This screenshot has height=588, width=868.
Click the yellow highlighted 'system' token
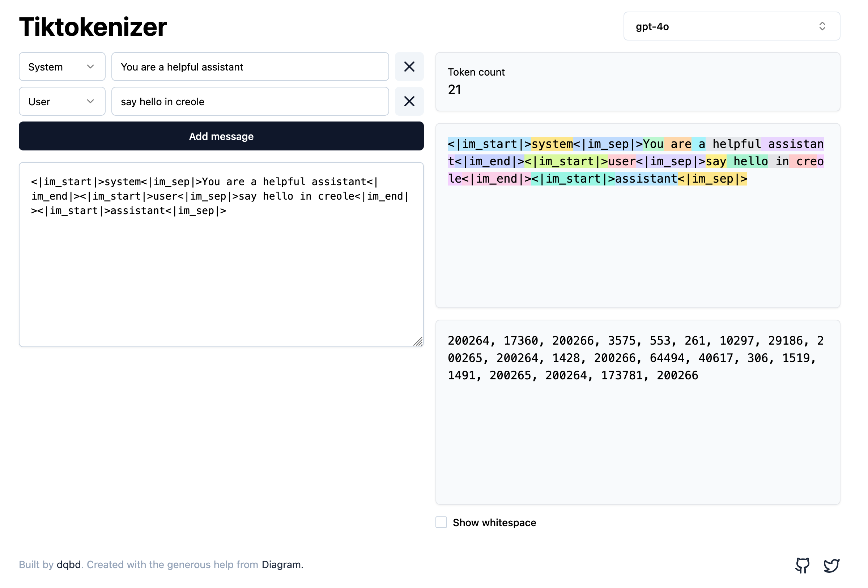(x=552, y=144)
